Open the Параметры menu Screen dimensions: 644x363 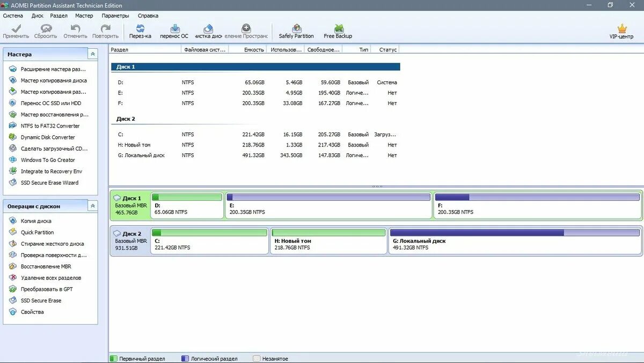click(x=115, y=16)
